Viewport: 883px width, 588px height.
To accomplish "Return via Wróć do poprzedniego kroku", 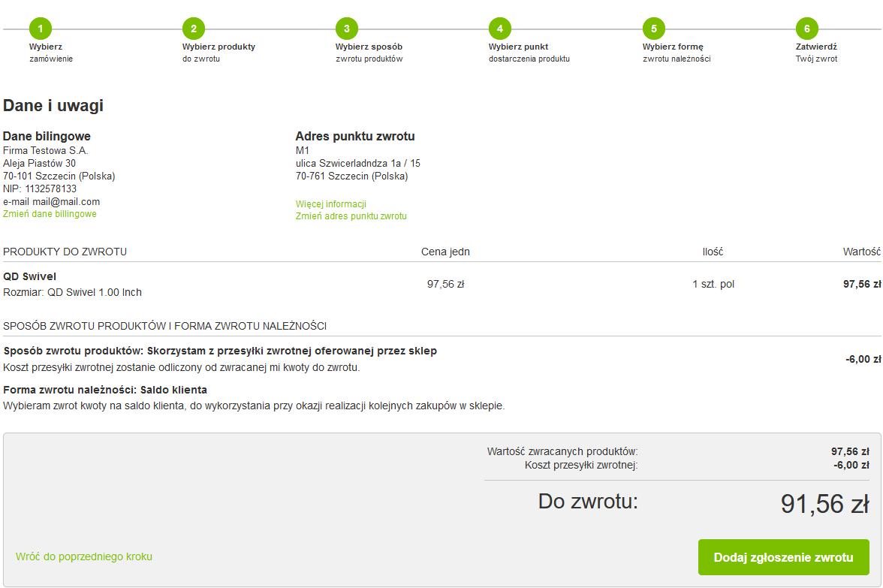I will tap(84, 556).
